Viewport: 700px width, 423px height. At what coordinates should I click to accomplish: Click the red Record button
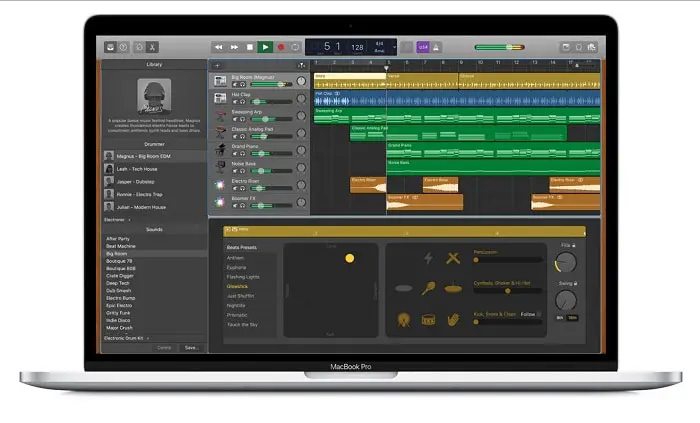(x=281, y=47)
